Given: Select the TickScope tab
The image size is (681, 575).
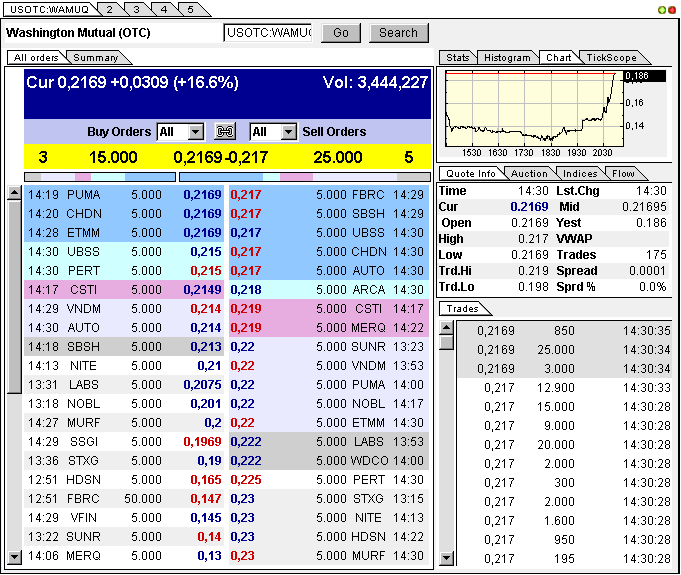Looking at the screenshot, I should 610,58.
